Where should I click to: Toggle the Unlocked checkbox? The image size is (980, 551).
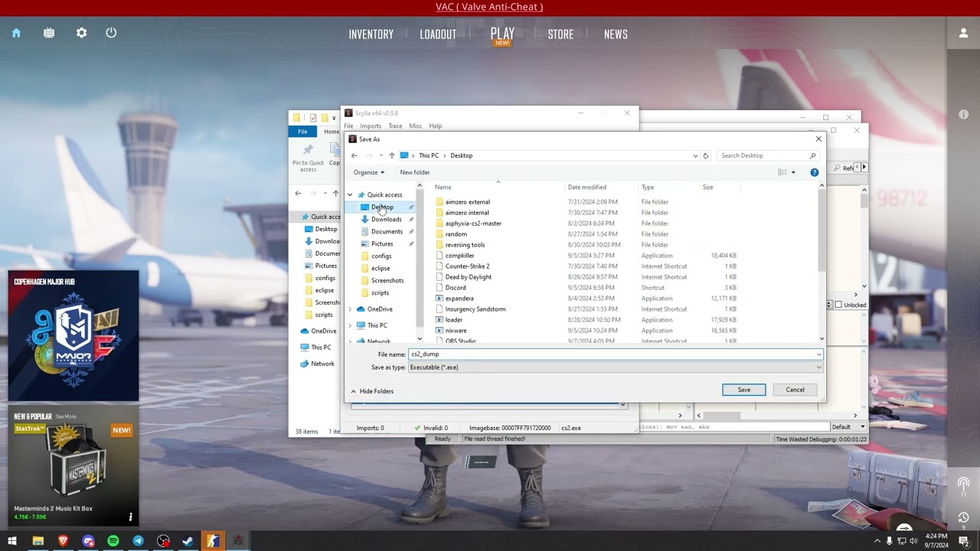838,305
